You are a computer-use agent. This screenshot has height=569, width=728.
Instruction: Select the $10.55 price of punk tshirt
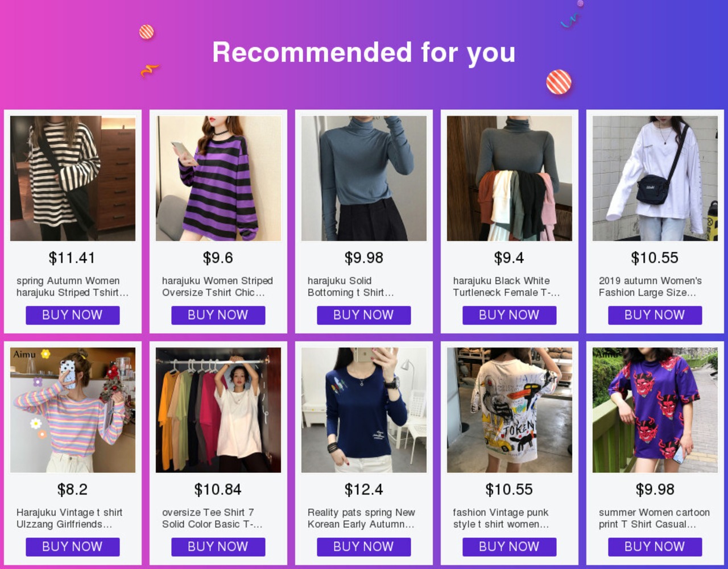[509, 489]
